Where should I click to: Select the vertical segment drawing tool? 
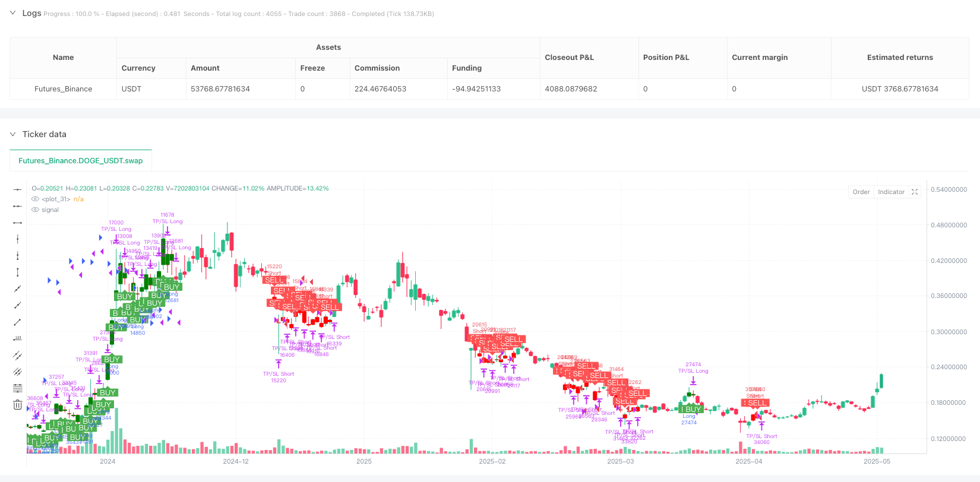tap(17, 272)
